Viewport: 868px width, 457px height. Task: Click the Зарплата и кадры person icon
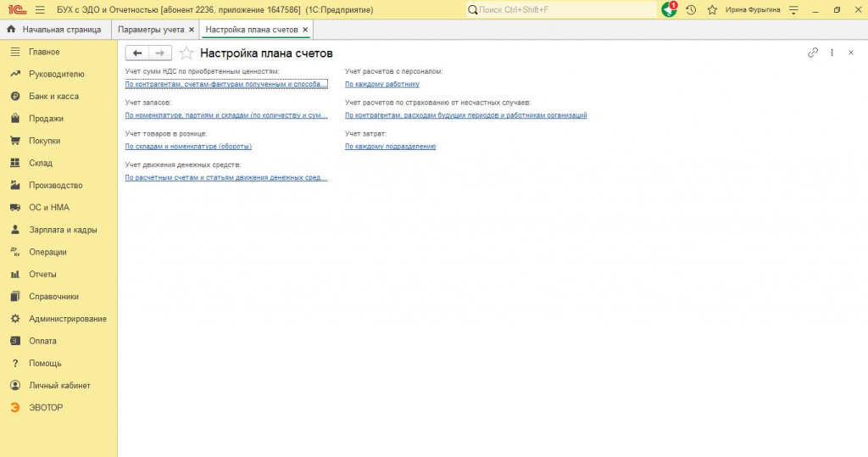click(x=15, y=229)
